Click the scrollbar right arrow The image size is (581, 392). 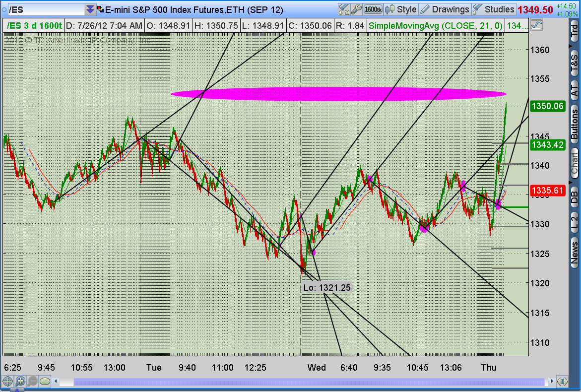[x=552, y=381]
